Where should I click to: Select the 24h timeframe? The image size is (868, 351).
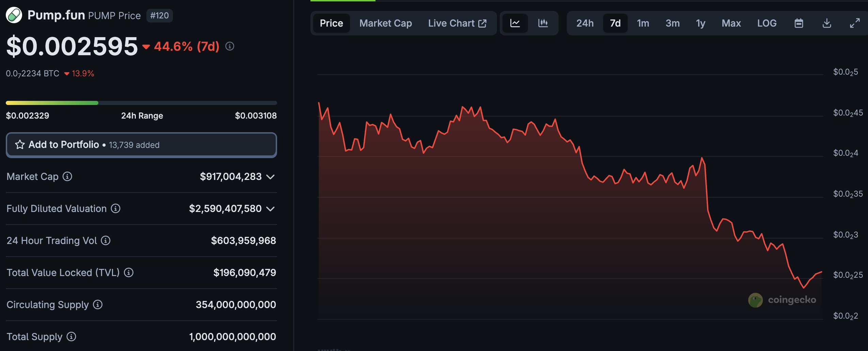585,23
